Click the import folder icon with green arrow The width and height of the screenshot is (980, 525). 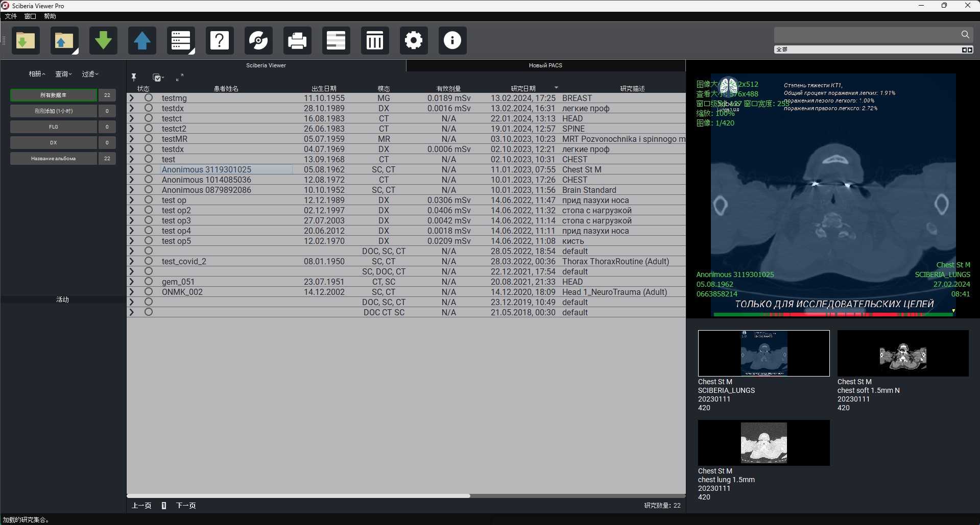[26, 40]
